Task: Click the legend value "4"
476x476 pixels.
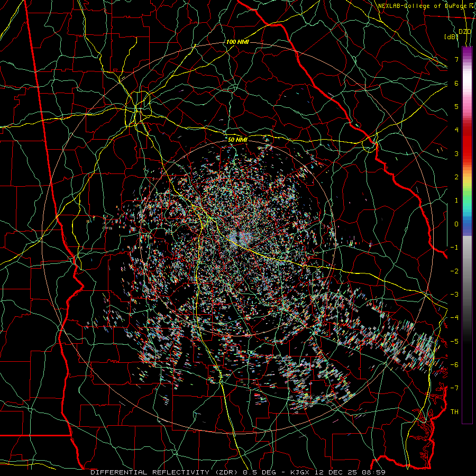Action: pyautogui.click(x=456, y=130)
